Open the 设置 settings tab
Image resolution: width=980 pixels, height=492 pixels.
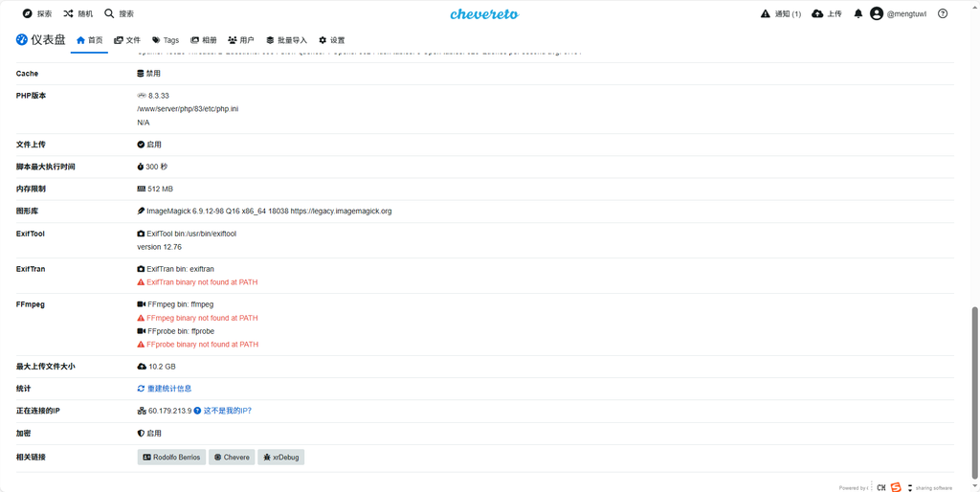point(332,40)
